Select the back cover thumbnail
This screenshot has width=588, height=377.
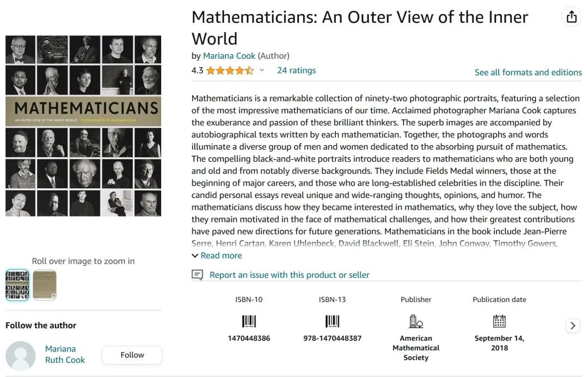[45, 285]
